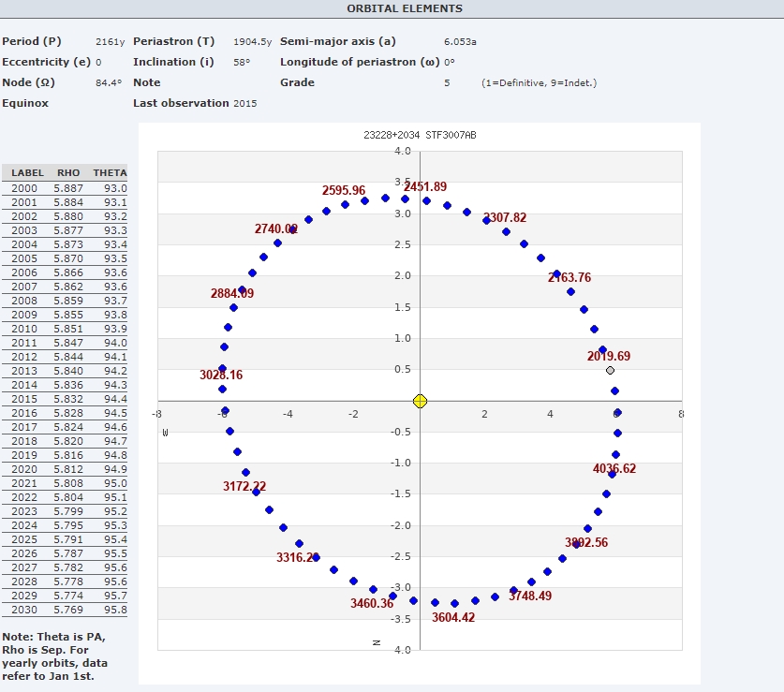Click the Period value 2161y

[x=109, y=41]
